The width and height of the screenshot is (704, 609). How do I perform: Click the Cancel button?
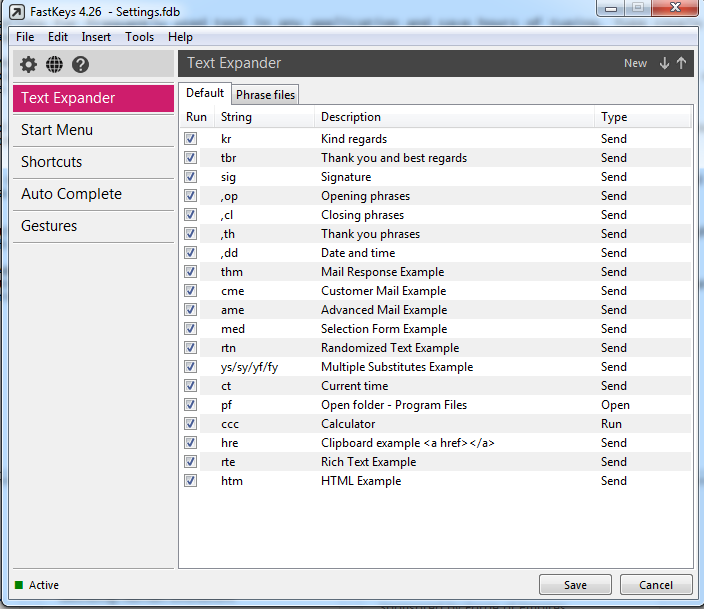pos(656,585)
